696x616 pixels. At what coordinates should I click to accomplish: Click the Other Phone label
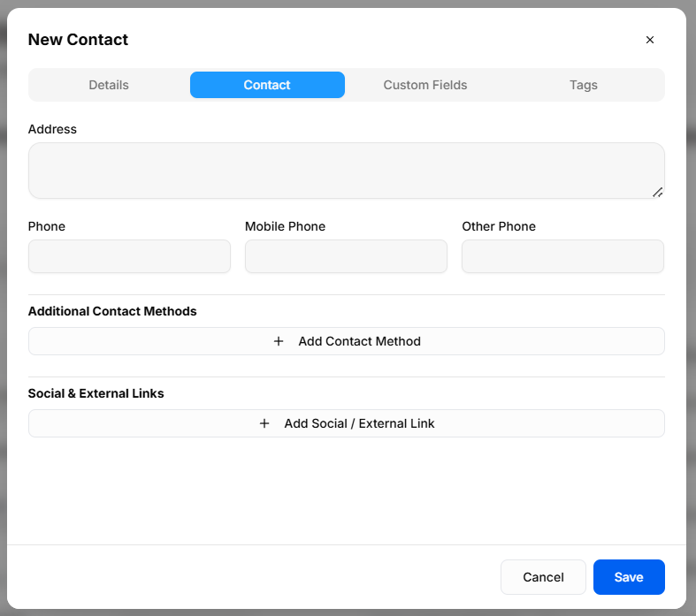click(x=499, y=226)
